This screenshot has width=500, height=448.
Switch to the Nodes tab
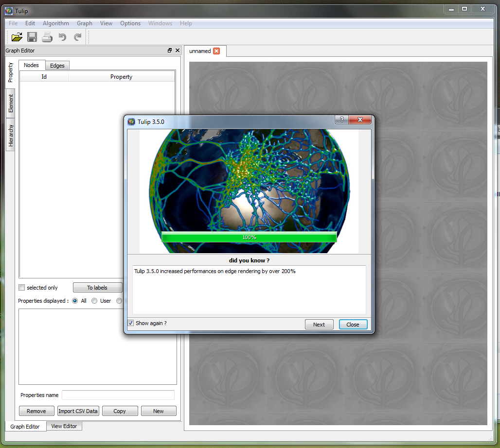tap(31, 65)
